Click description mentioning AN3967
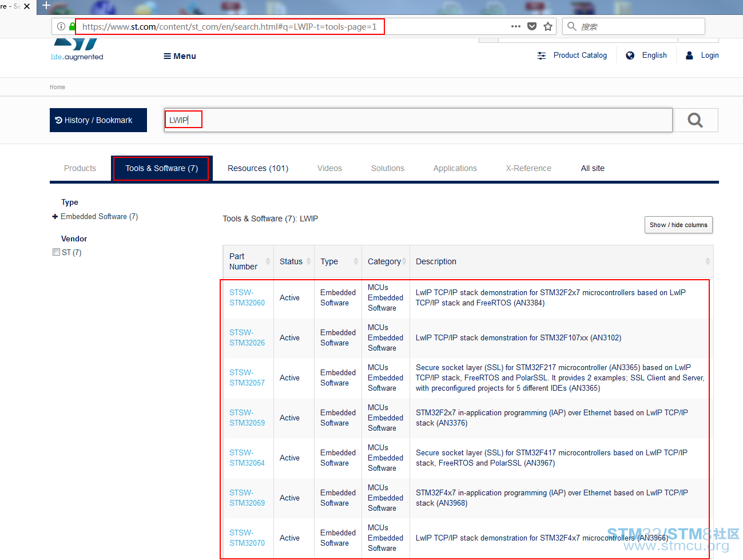This screenshot has height=560, width=743. [551, 458]
